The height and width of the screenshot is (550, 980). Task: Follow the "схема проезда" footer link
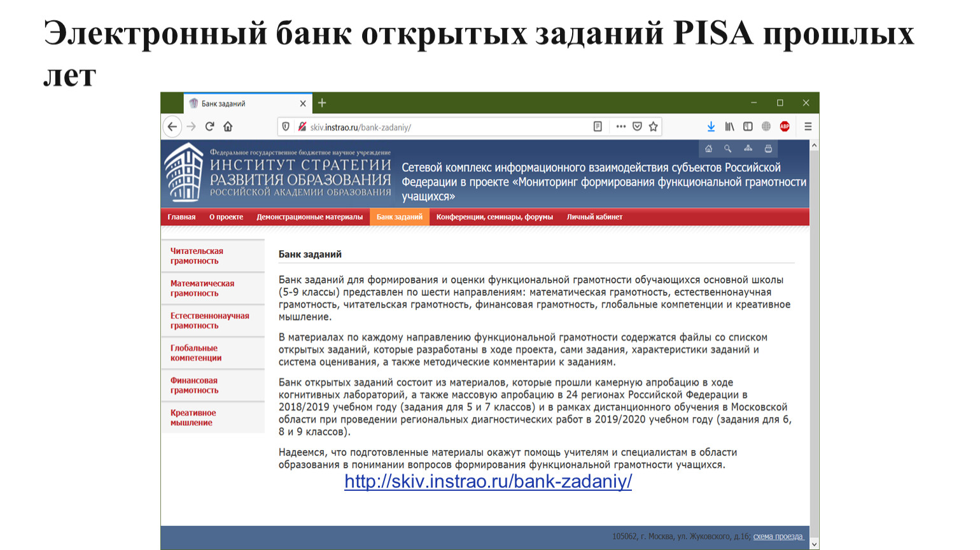coord(778,537)
